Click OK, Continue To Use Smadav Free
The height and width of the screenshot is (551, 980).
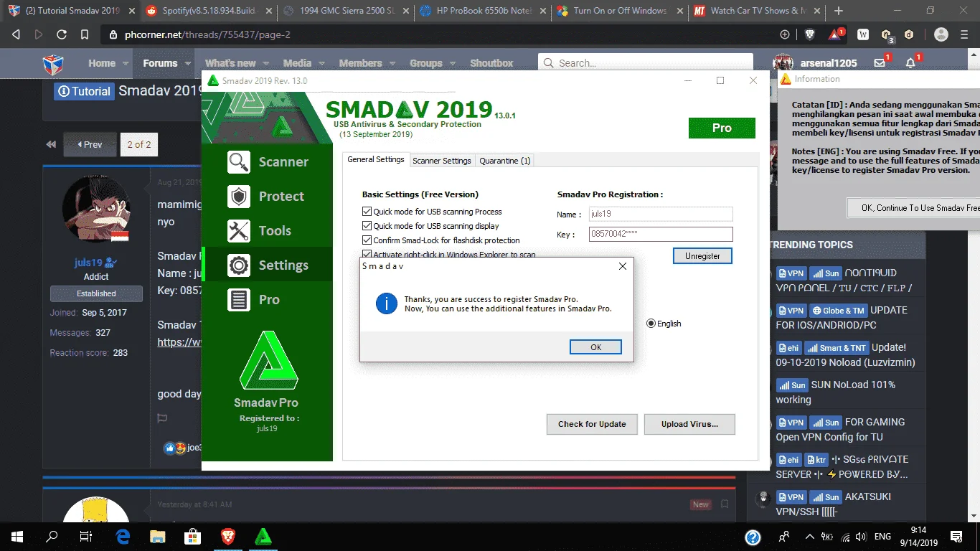(x=913, y=207)
